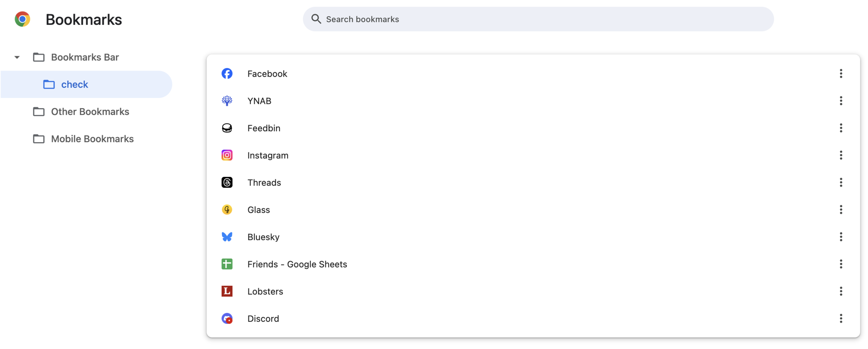Click the Feedbin bookmark icon
868x349 pixels.
(227, 128)
